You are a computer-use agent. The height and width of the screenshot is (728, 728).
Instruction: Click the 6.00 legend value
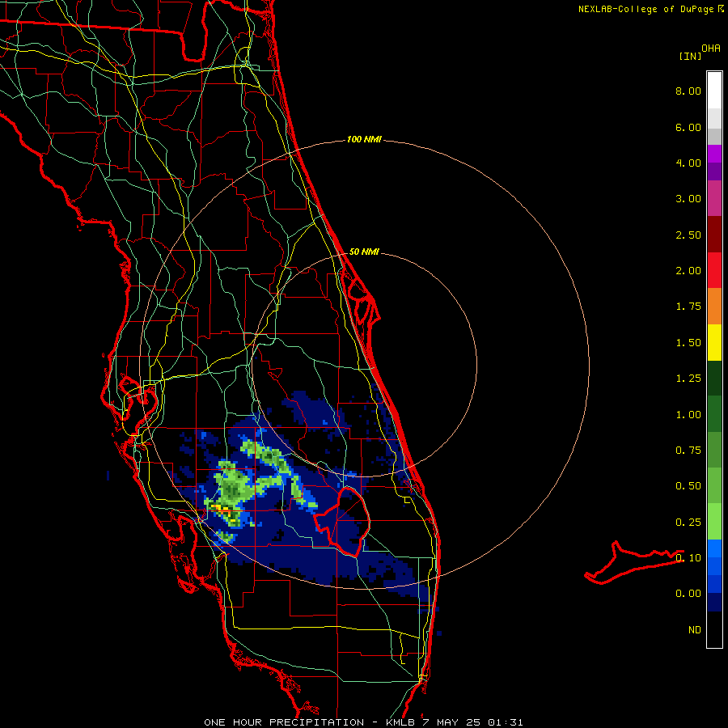tap(688, 127)
